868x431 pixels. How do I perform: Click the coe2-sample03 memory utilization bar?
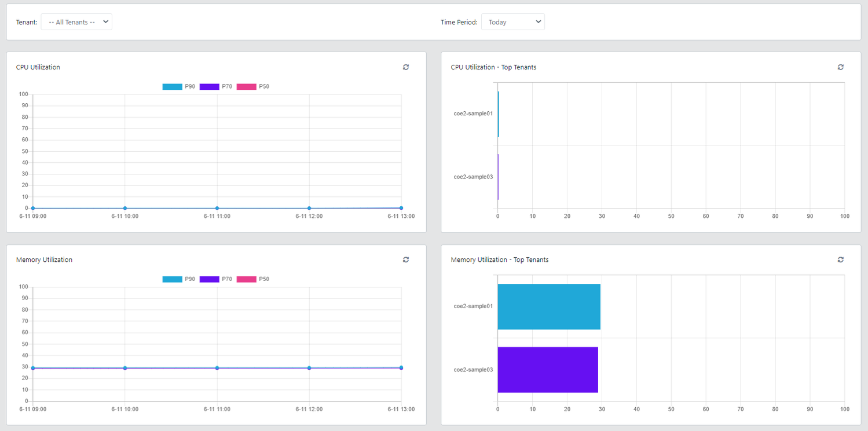(x=547, y=370)
